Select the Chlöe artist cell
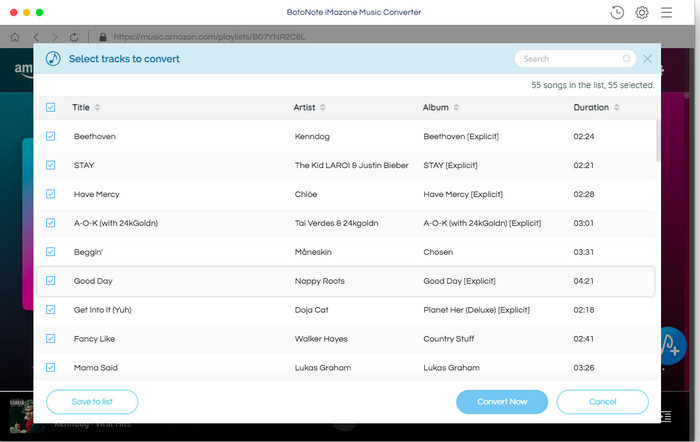700x442 pixels. click(x=306, y=194)
